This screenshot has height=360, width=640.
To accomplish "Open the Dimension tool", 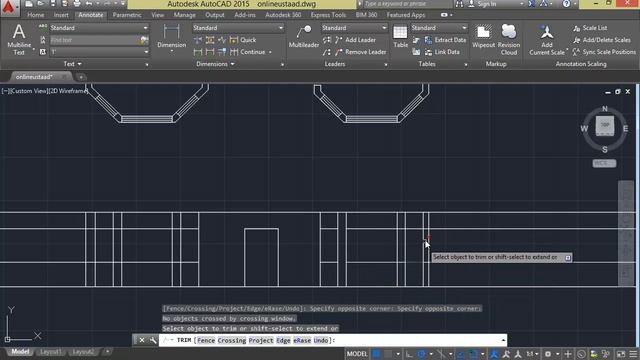I will pyautogui.click(x=171, y=37).
